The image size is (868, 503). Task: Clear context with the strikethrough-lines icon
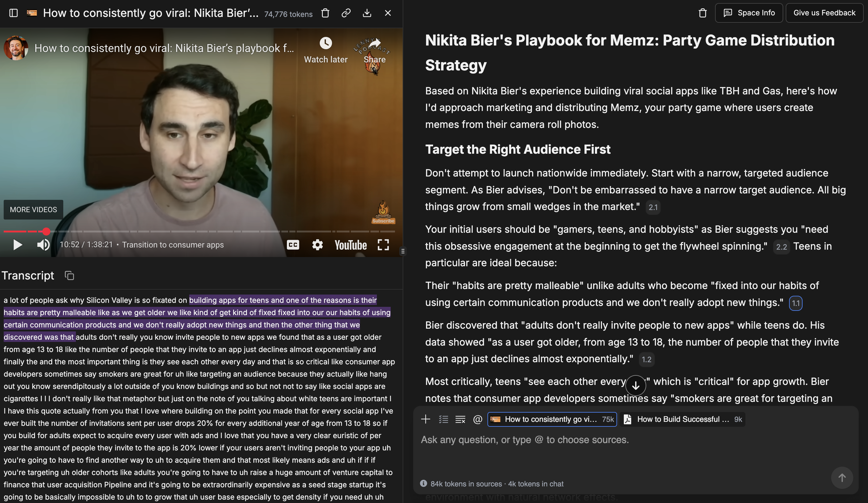tap(460, 419)
